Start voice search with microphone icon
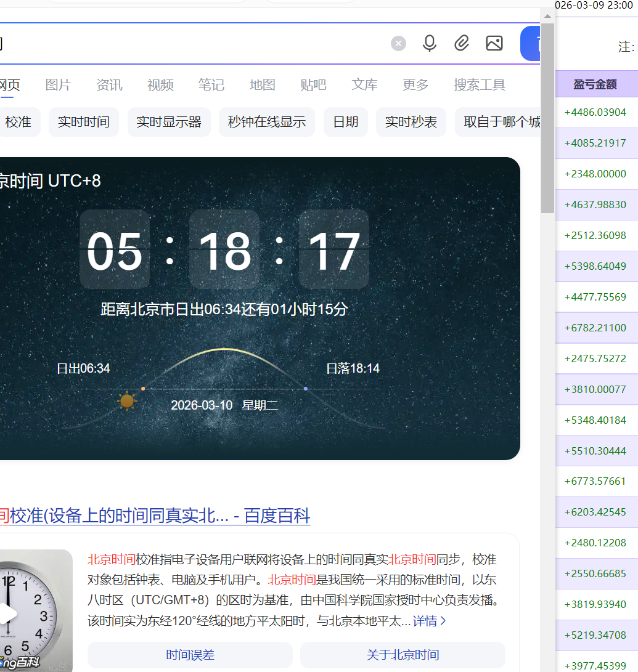Viewport: 638px width, 672px height. pos(430,43)
